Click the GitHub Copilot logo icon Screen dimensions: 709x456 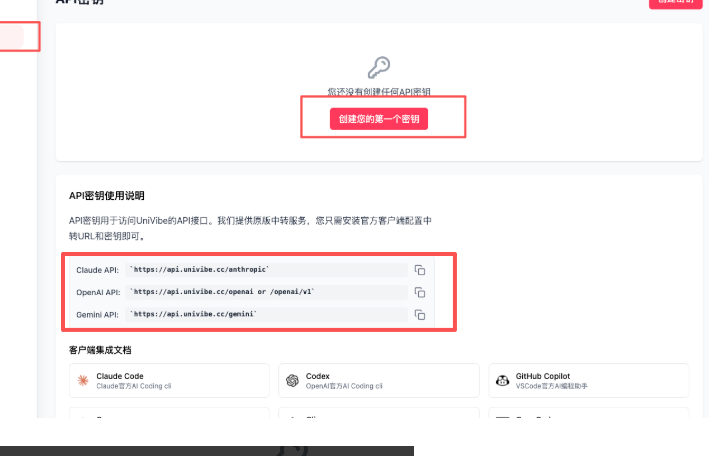click(x=502, y=380)
